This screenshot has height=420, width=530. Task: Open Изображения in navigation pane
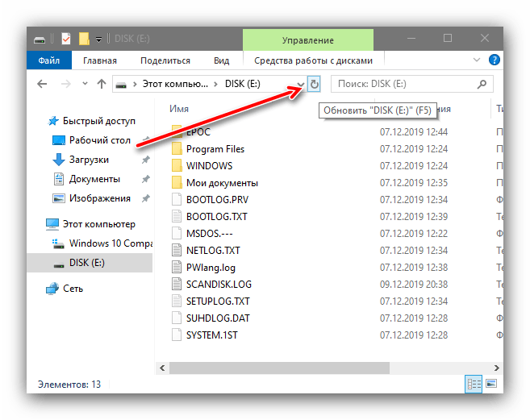tap(100, 198)
